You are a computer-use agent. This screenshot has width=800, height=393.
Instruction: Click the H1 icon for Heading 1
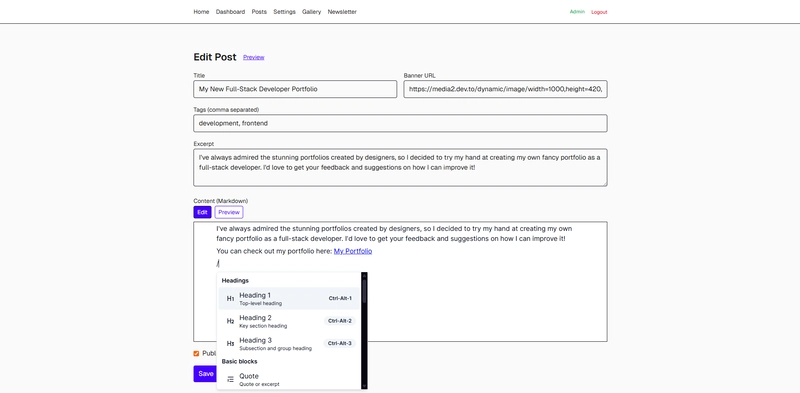pos(231,299)
